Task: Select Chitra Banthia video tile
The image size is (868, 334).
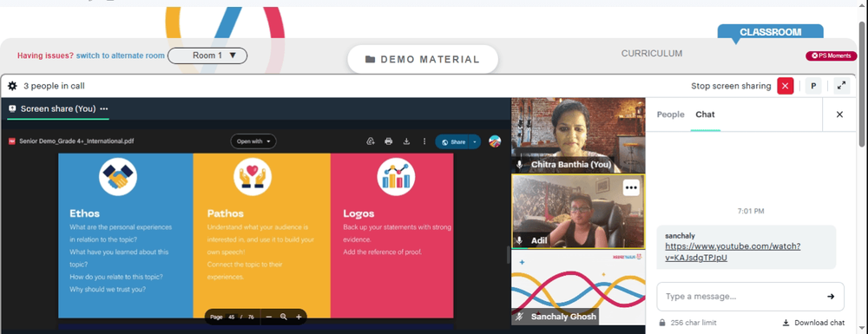Action: 578,135
